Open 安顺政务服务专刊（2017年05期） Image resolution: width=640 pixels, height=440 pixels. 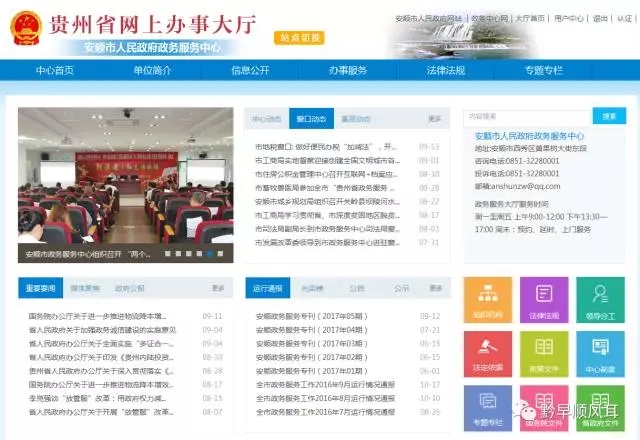click(x=312, y=316)
